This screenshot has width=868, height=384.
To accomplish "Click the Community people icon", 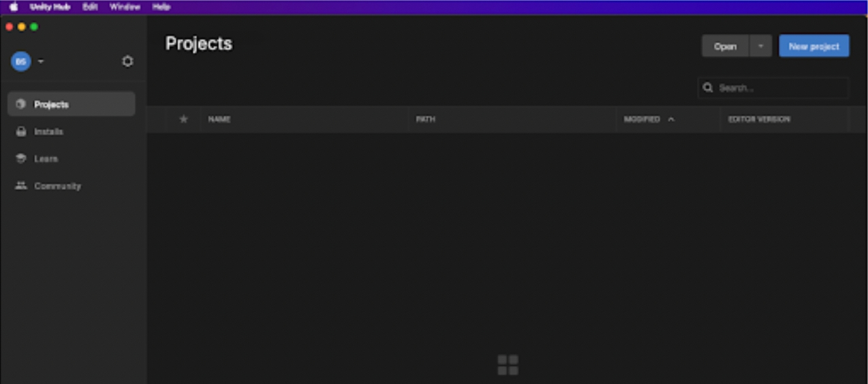I will click(20, 186).
